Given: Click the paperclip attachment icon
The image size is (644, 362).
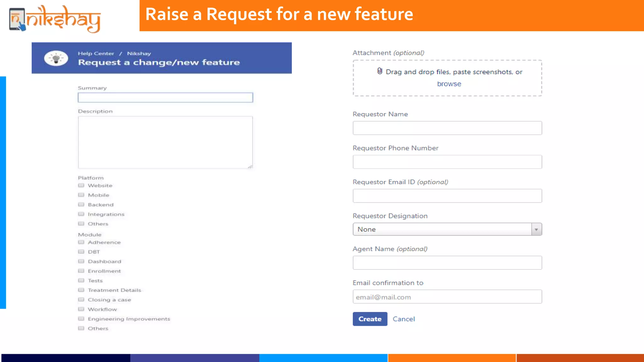Looking at the screenshot, I should tap(380, 71).
